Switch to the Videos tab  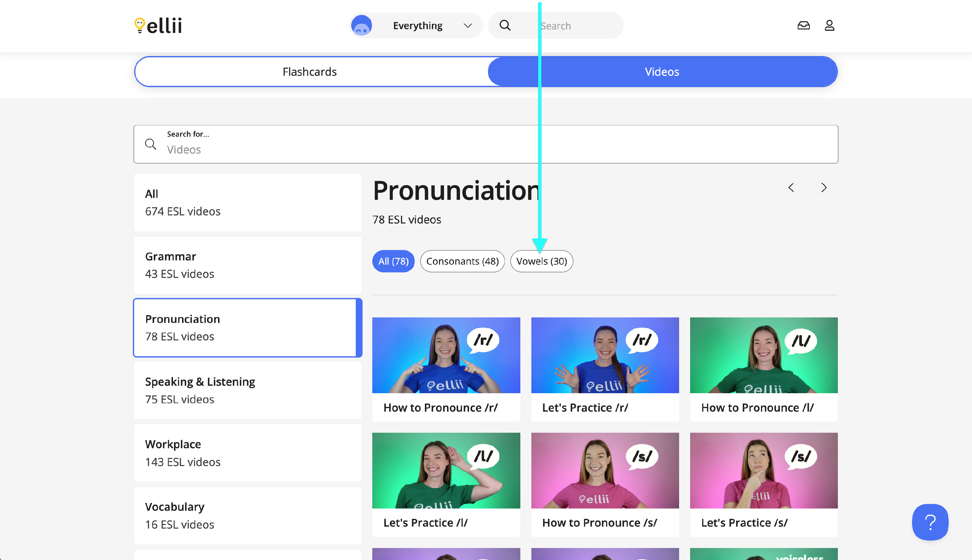coord(662,72)
